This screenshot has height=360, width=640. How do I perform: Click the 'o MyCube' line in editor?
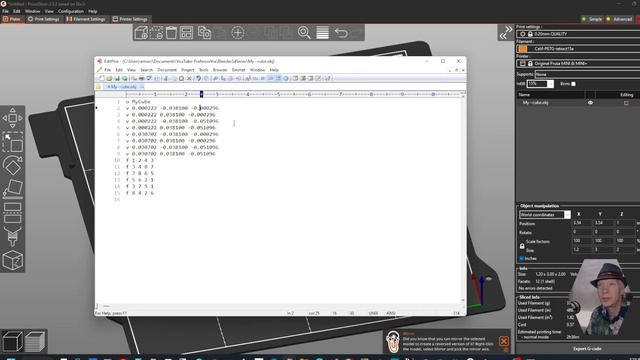coord(138,102)
